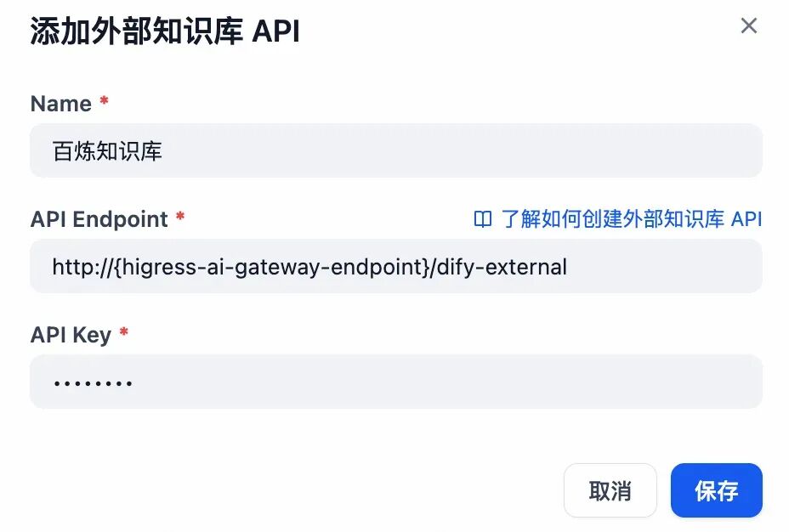The width and height of the screenshot is (789, 532).
Task: Click the dify-external endpoint text field
Action: tap(394, 266)
